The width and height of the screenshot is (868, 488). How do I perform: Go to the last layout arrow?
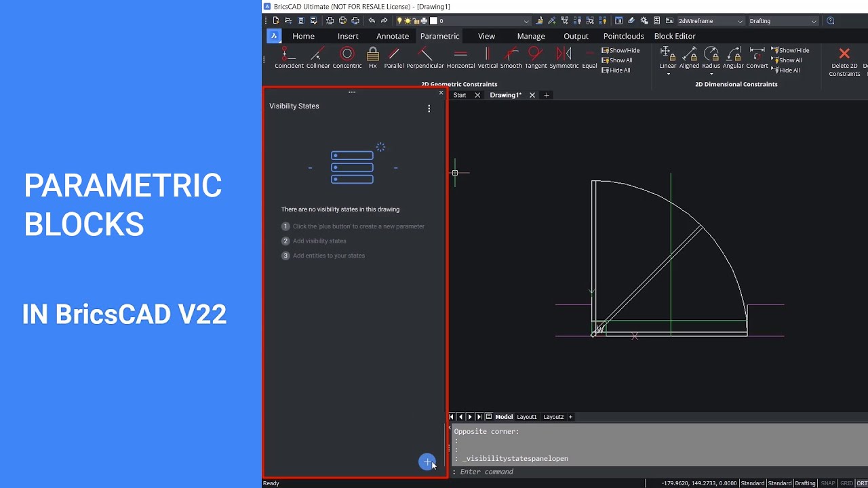click(479, 417)
